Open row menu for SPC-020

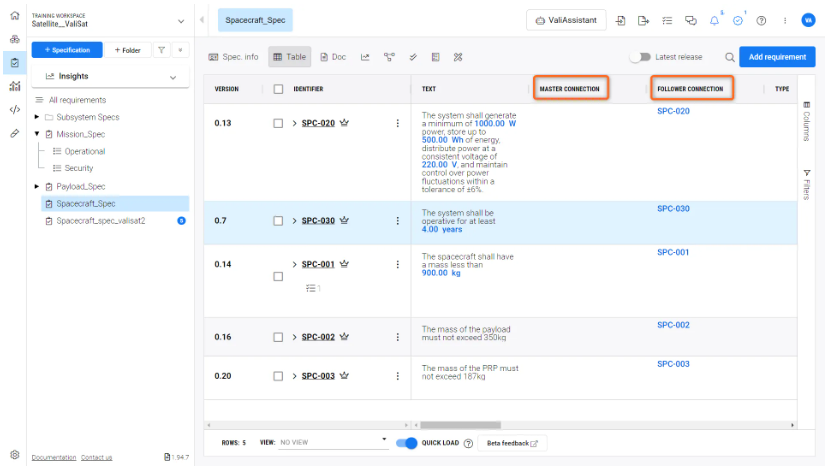coord(398,123)
